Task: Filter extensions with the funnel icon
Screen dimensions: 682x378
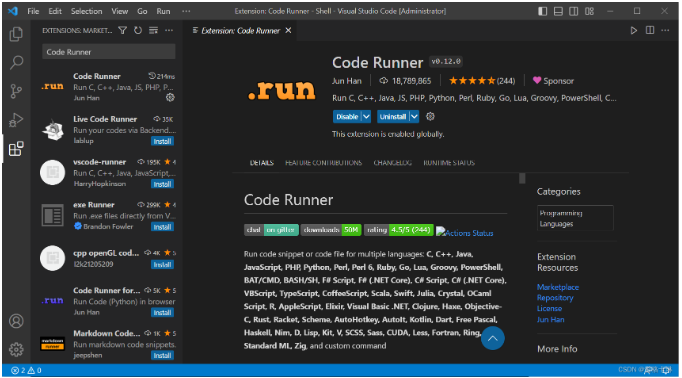Action: pyautogui.click(x=123, y=30)
